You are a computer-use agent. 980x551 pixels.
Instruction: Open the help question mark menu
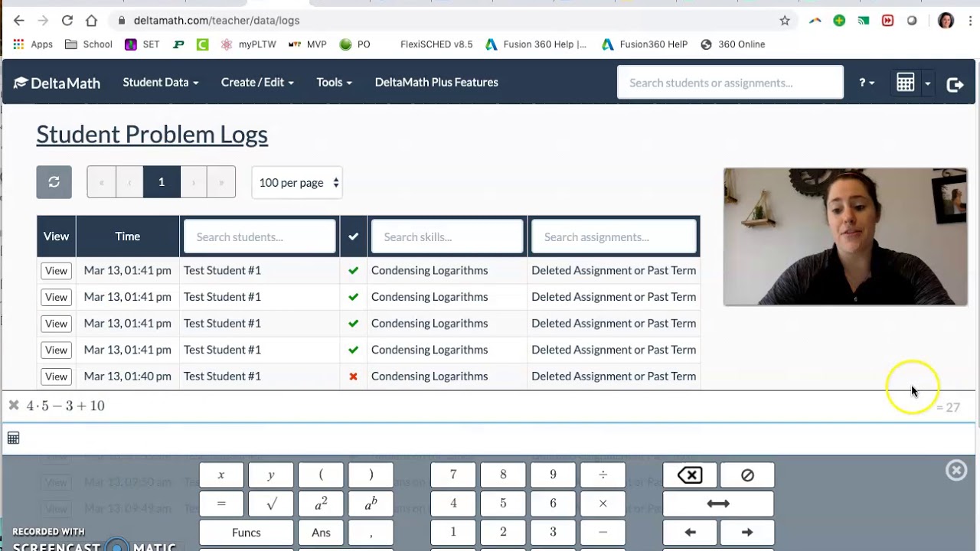pyautogui.click(x=866, y=83)
